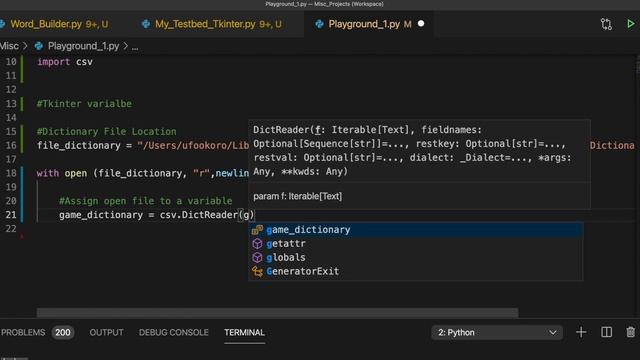Screen dimensions: 640x360
Task: Click line number 10 in gutter
Action: [11, 62]
